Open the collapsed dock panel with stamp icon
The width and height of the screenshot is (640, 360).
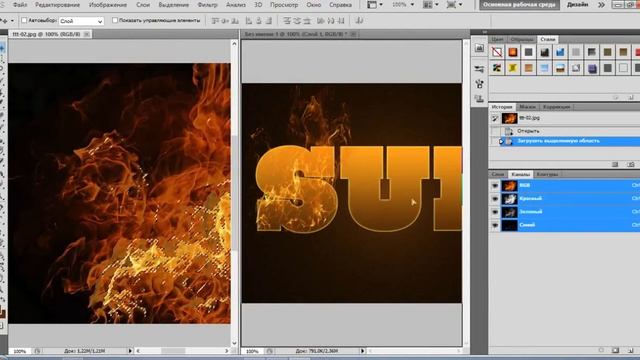479,99
